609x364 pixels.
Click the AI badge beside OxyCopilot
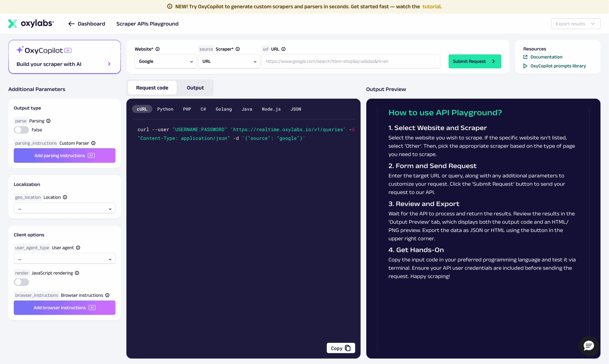click(68, 50)
